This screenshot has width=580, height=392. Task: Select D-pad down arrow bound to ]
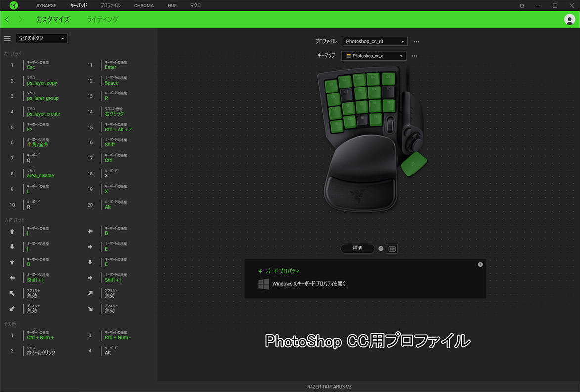point(12,247)
